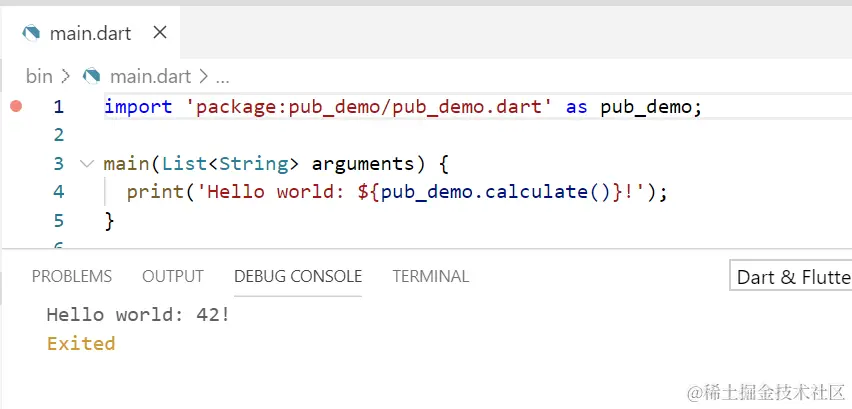
Task: Click the Hello world: 42! output line
Action: point(139,314)
